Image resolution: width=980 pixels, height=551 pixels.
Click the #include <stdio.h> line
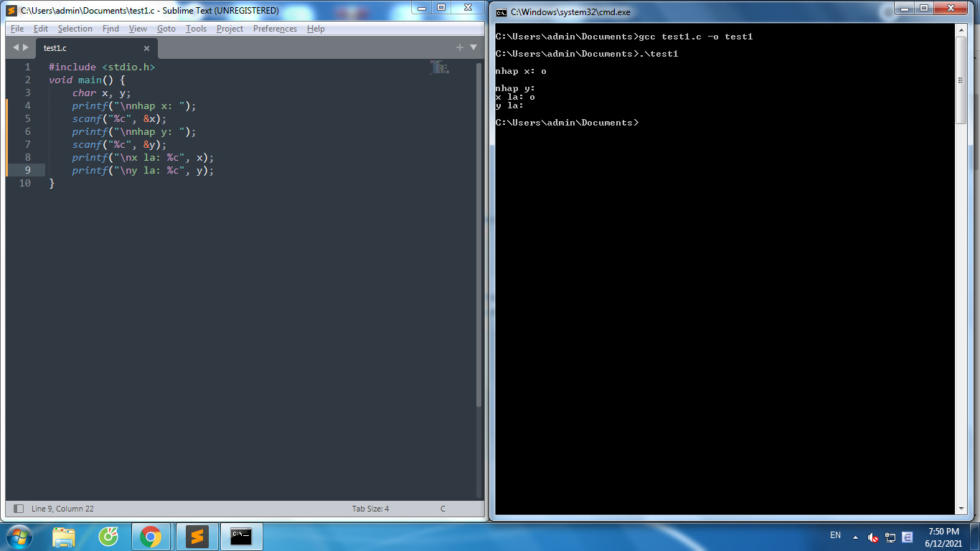102,67
